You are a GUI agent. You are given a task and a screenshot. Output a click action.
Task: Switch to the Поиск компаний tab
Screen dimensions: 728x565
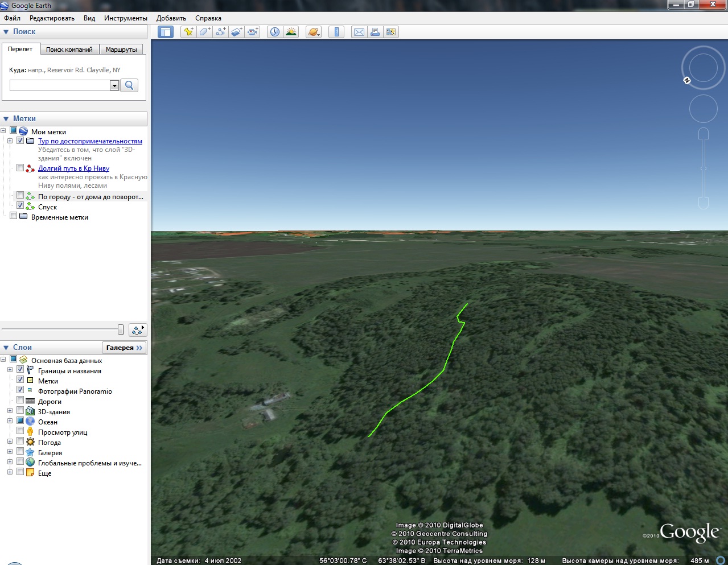69,50
